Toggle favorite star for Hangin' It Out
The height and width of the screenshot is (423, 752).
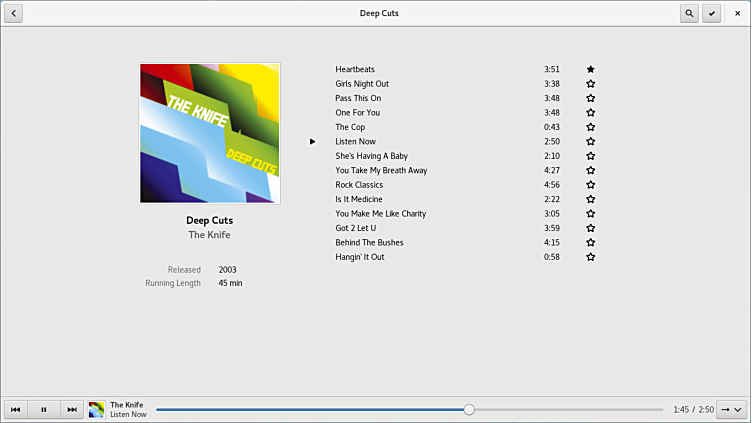[590, 257]
